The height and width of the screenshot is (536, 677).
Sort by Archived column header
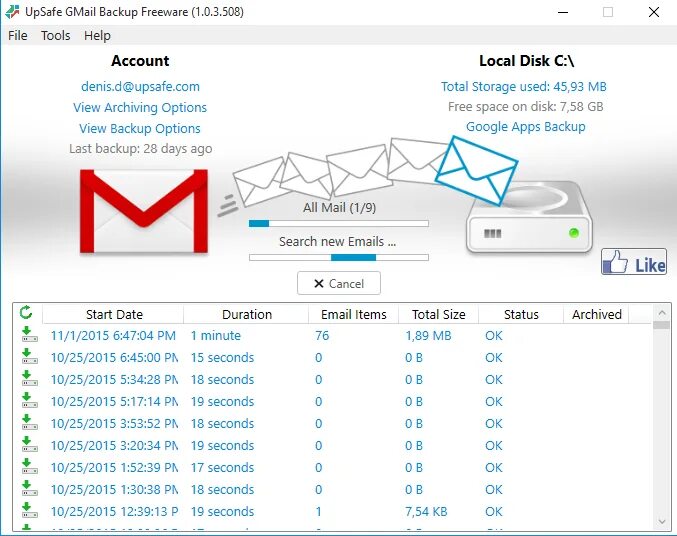point(596,314)
